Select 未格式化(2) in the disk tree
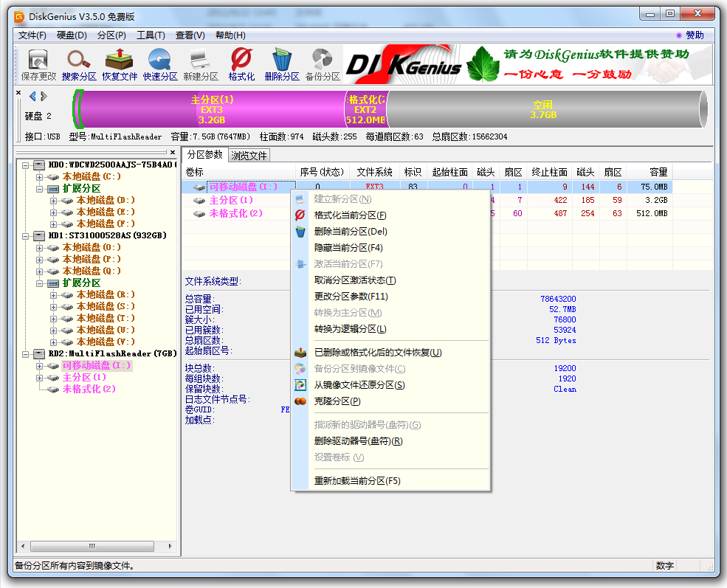The width and height of the screenshot is (727, 588). pos(89,390)
